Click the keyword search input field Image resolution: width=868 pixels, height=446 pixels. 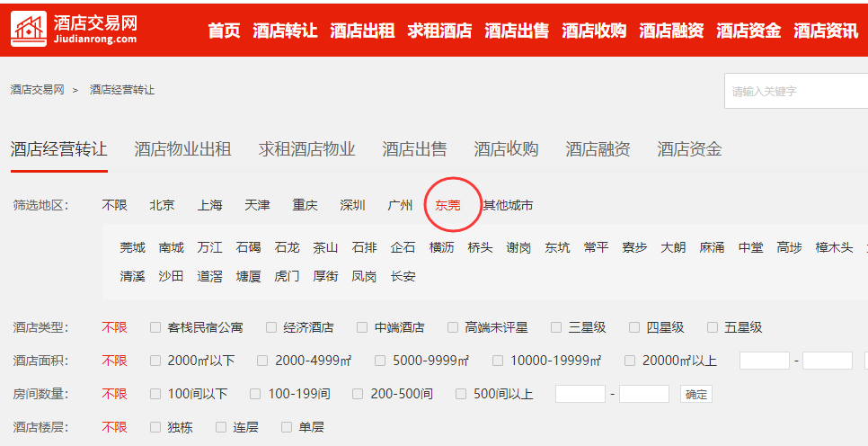(795, 91)
